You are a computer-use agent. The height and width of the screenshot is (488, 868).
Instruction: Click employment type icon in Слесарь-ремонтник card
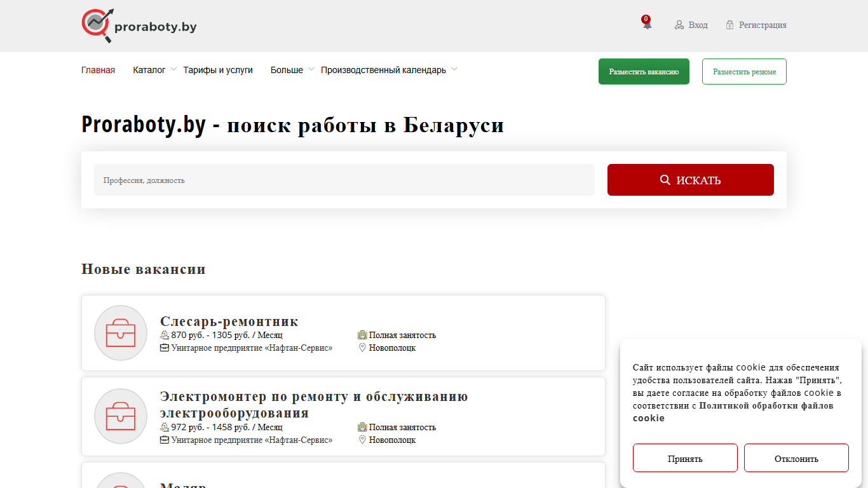coord(362,335)
